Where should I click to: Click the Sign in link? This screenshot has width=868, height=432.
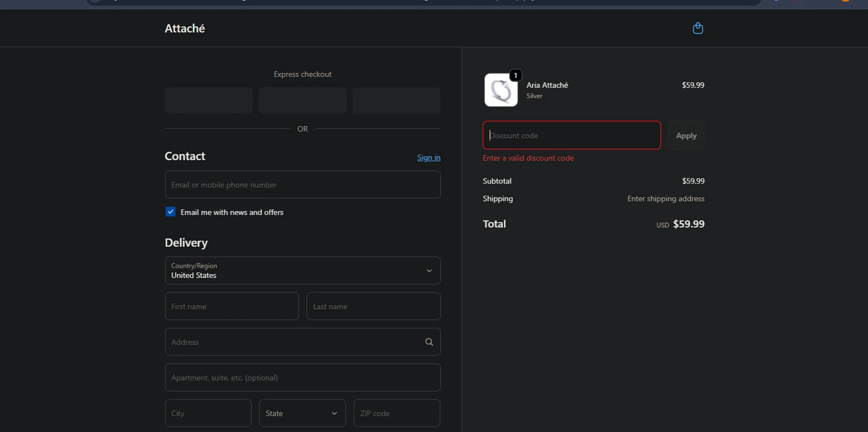pyautogui.click(x=429, y=157)
